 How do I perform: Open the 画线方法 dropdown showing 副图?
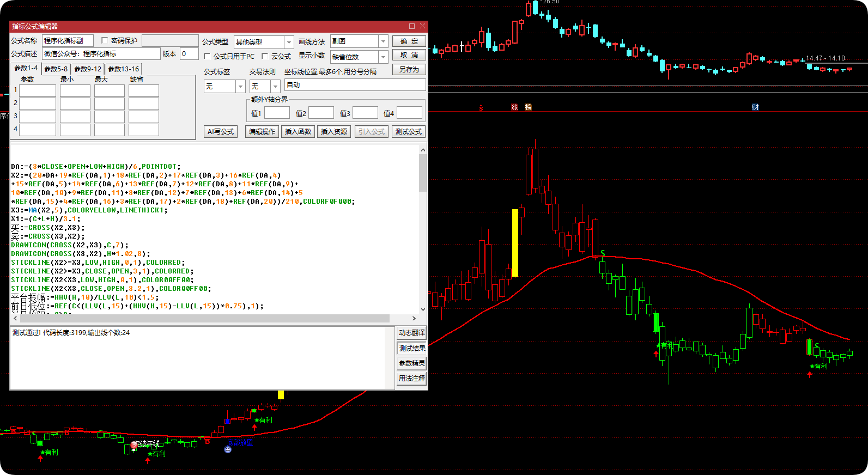(x=383, y=41)
